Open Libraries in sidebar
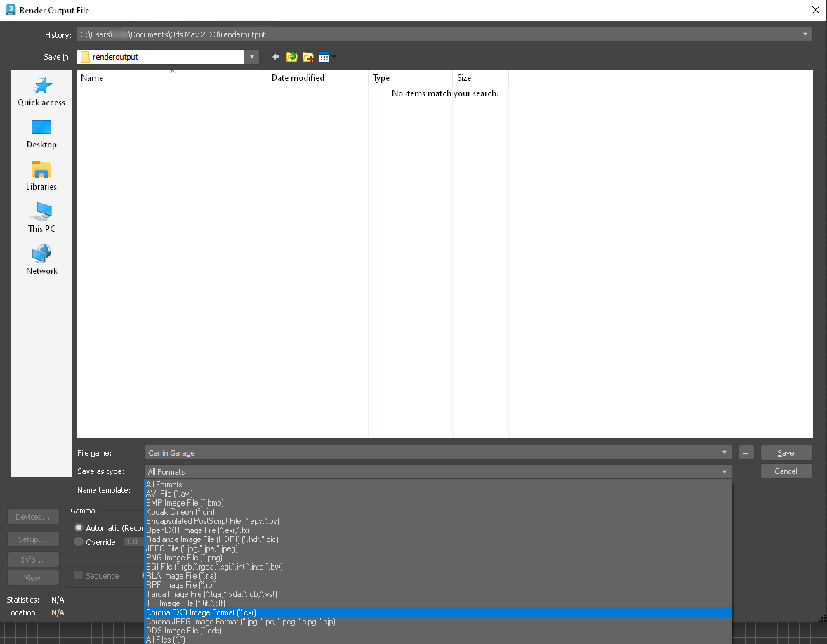Image resolution: width=827 pixels, height=644 pixels. [x=41, y=176]
